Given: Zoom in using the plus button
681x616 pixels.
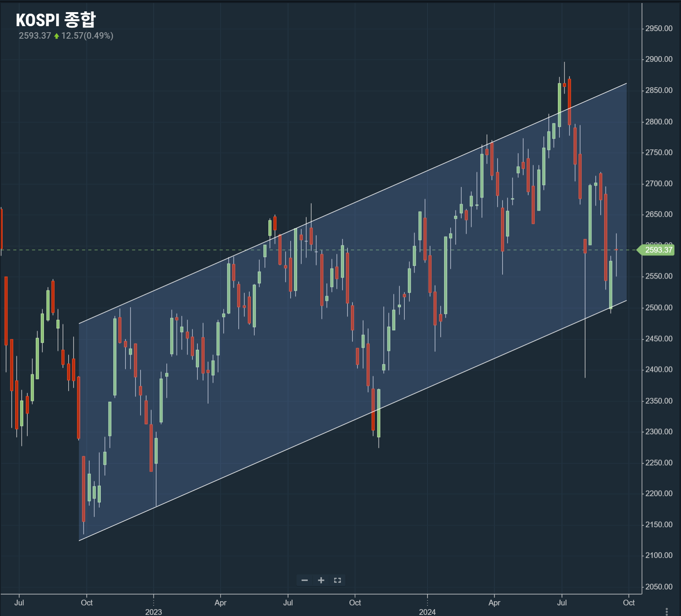Looking at the screenshot, I should tap(321, 580).
